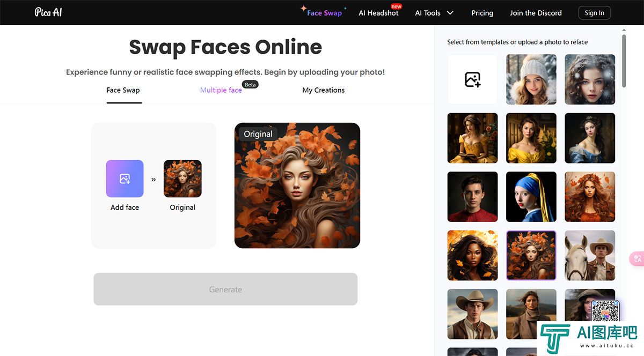Select the Girl with a Pearl Earring template

click(x=531, y=197)
